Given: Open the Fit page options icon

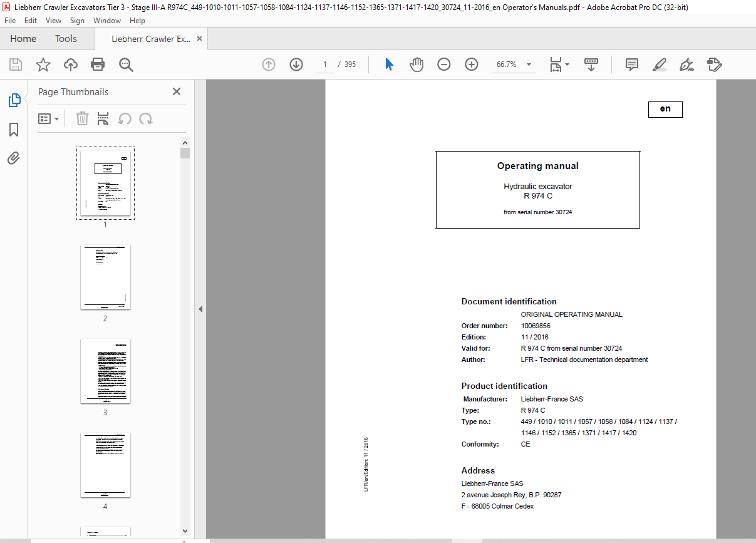Looking at the screenshot, I should (x=559, y=65).
